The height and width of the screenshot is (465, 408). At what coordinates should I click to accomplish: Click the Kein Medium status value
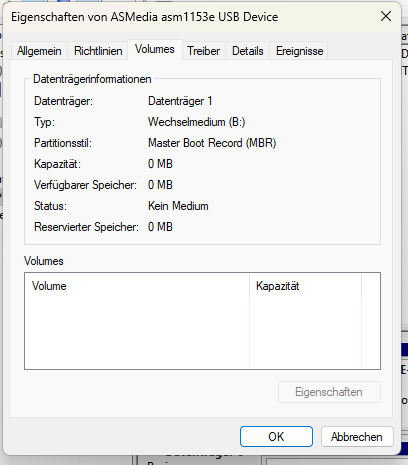pyautogui.click(x=178, y=206)
